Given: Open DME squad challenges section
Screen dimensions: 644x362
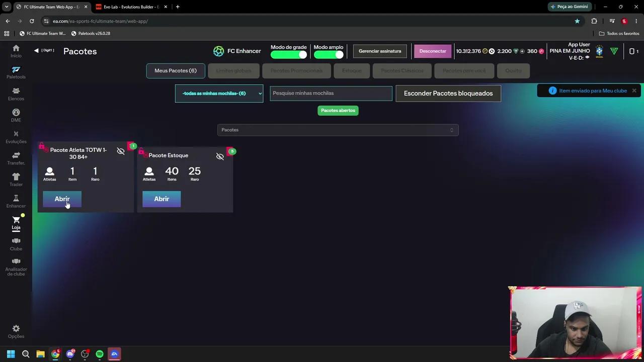Looking at the screenshot, I should click(x=16, y=116).
